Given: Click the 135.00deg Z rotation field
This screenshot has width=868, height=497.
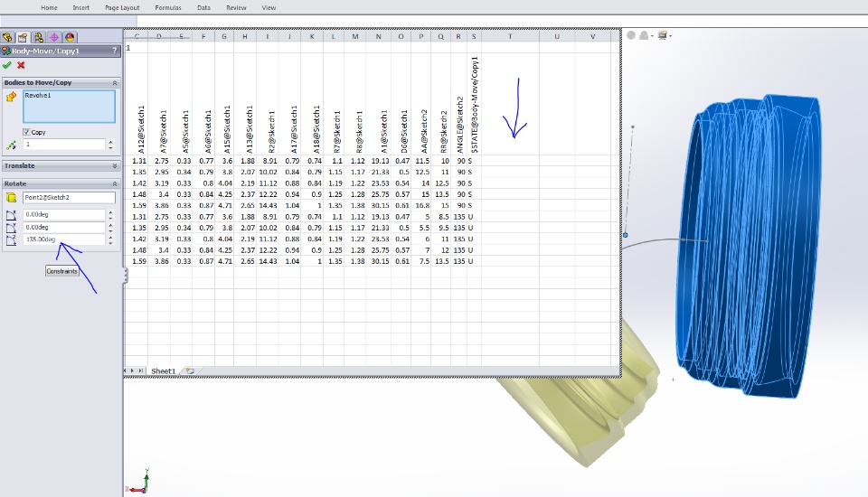Looking at the screenshot, I should (64, 239).
